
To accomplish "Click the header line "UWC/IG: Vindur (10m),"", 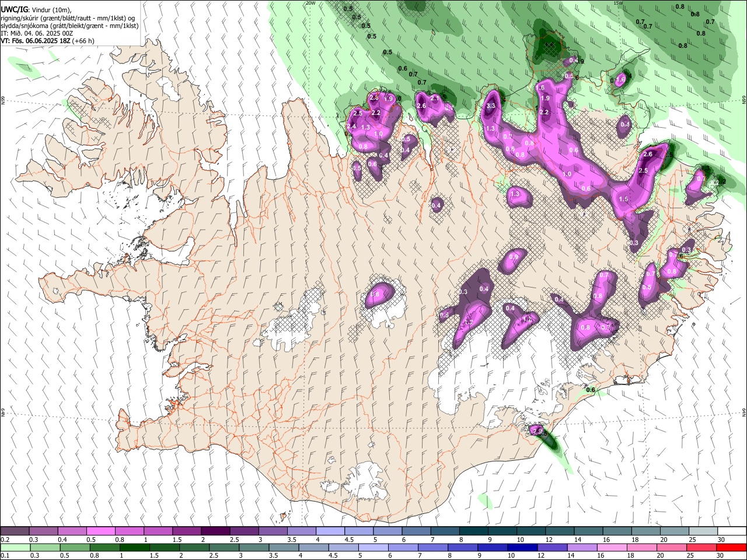I will (x=36, y=10).
